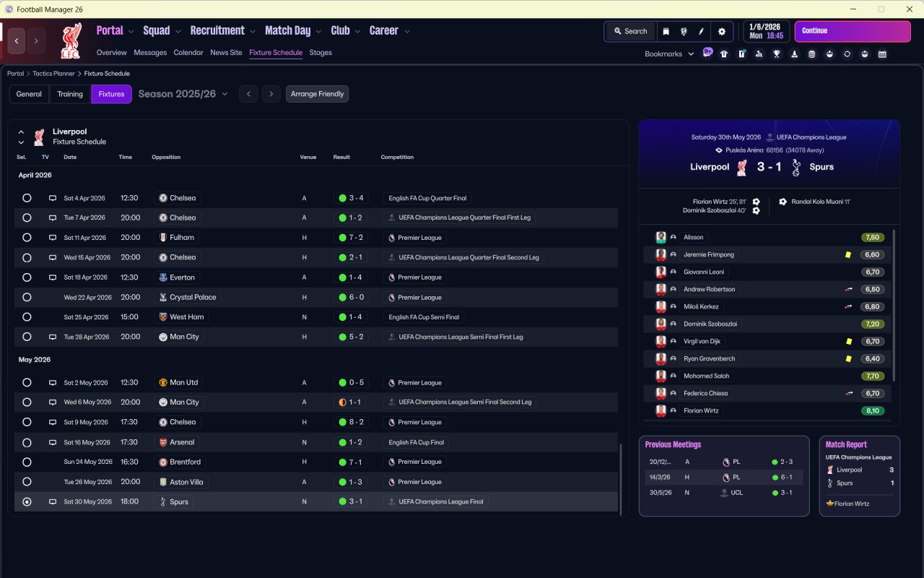The width and height of the screenshot is (924, 578).
Task: Click the TV icon on Sat 4 Apr row
Action: click(x=53, y=198)
